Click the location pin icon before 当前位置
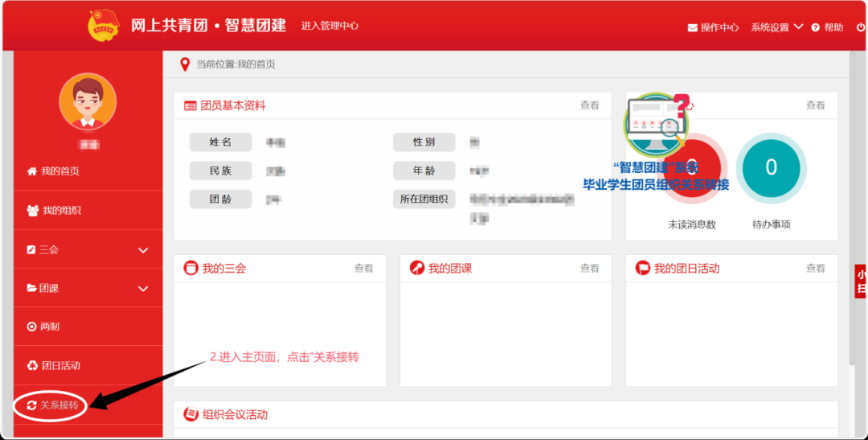Screen dimensions: 868x440 pos(186,64)
